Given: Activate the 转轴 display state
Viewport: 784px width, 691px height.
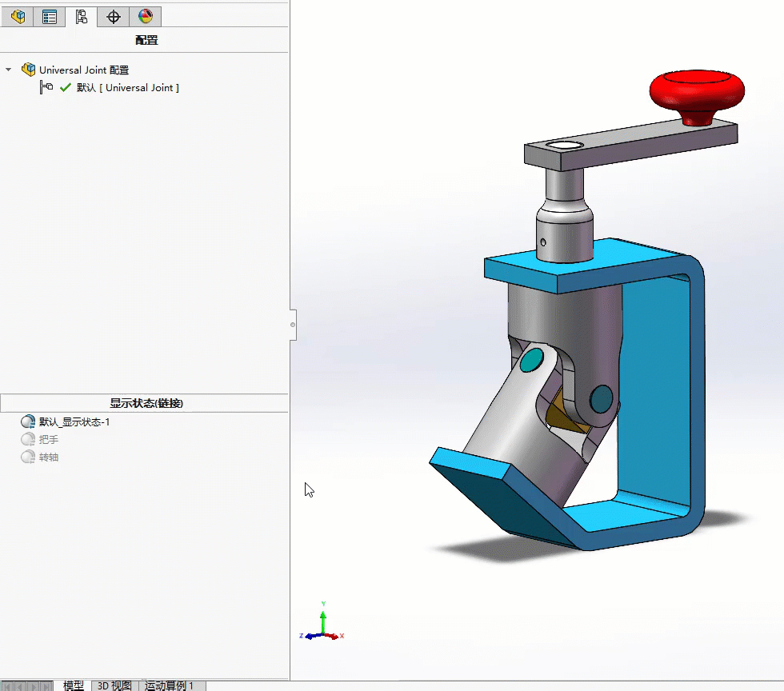Looking at the screenshot, I should (x=48, y=457).
